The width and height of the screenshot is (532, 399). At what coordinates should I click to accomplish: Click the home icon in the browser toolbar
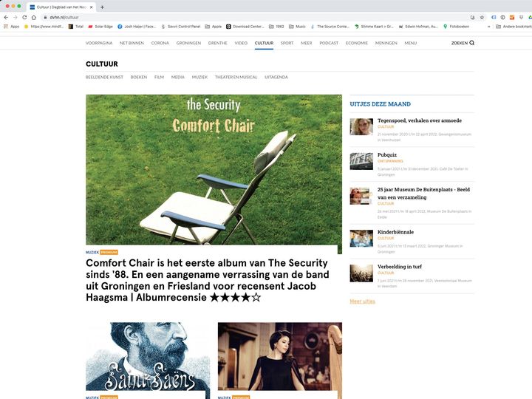point(33,17)
